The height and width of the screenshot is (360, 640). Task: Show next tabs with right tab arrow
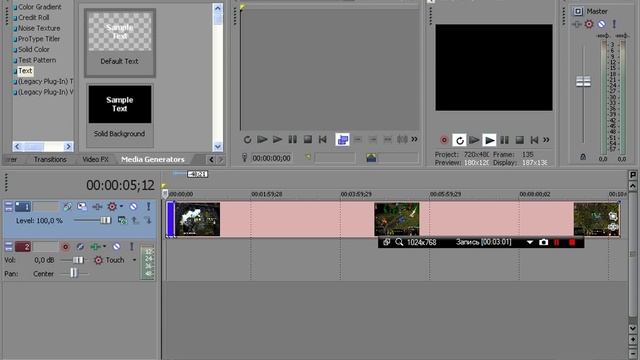[220, 160]
